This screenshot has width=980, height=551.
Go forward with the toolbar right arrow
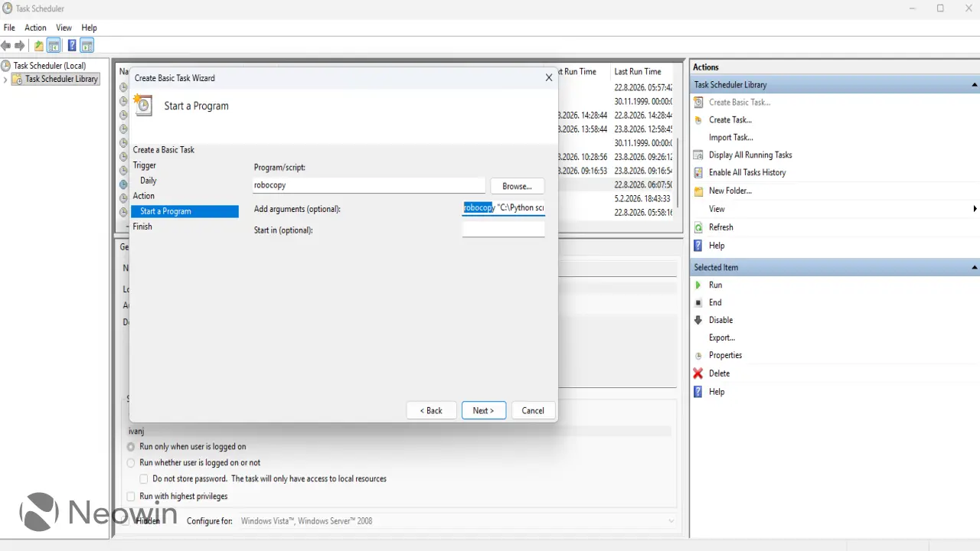[x=20, y=46]
